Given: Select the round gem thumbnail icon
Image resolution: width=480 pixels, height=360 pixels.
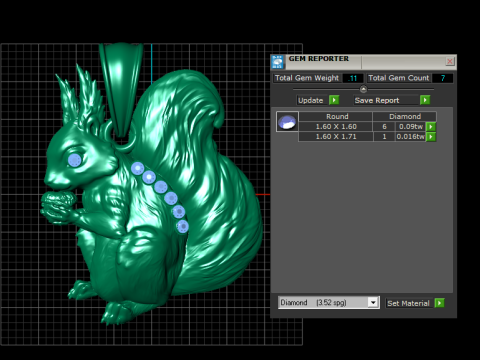Looking at the screenshot, I should (287, 122).
